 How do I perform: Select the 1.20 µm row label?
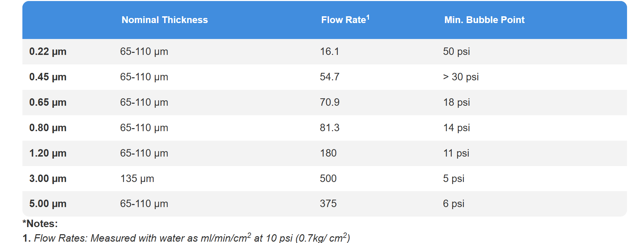click(x=48, y=153)
